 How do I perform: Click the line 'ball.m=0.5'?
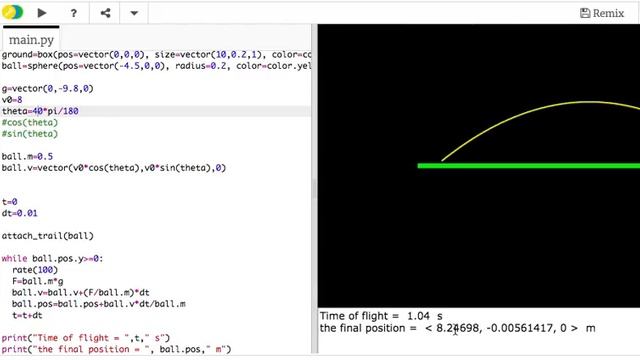point(27,156)
